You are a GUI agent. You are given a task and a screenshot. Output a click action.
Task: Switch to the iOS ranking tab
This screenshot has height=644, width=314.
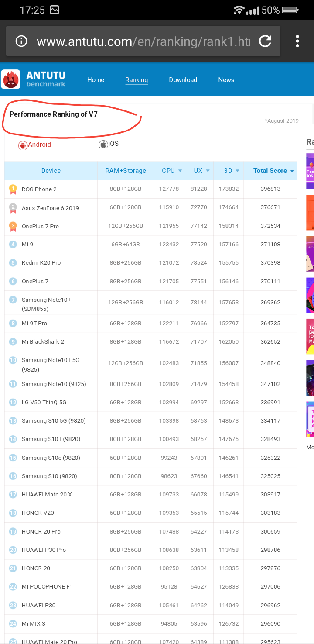[109, 144]
